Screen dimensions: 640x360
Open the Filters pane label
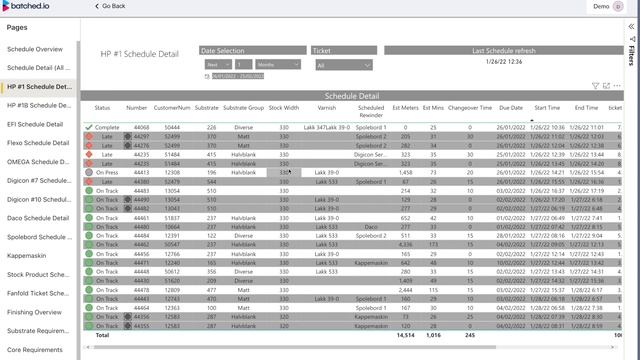tap(631, 56)
